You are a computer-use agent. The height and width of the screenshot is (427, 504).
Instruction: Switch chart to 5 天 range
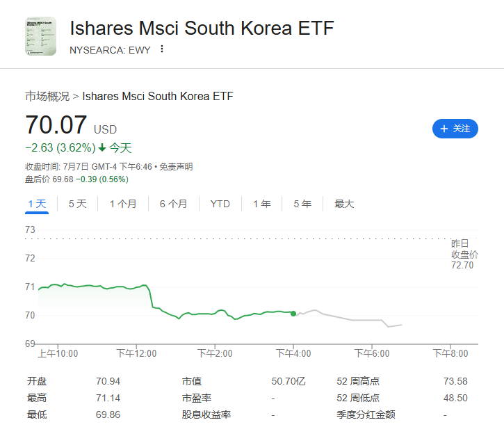point(77,204)
